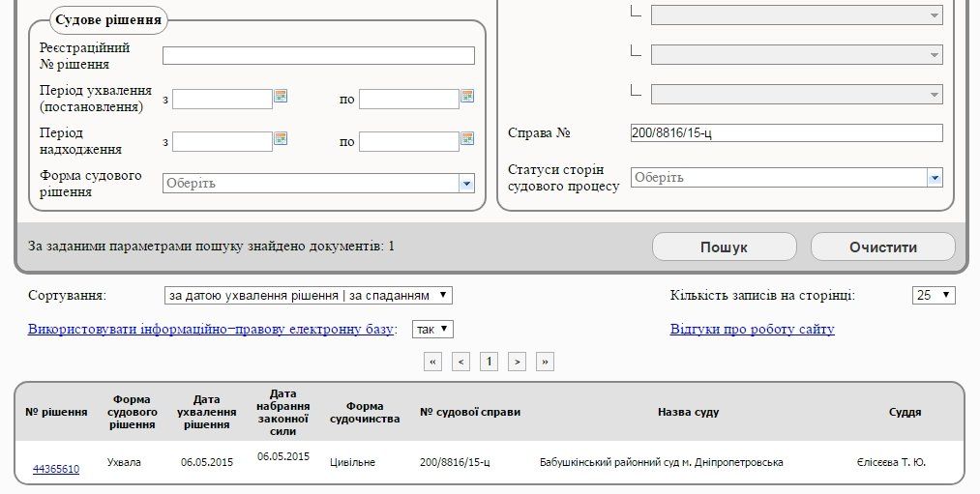Go to last page of results

tap(545, 362)
